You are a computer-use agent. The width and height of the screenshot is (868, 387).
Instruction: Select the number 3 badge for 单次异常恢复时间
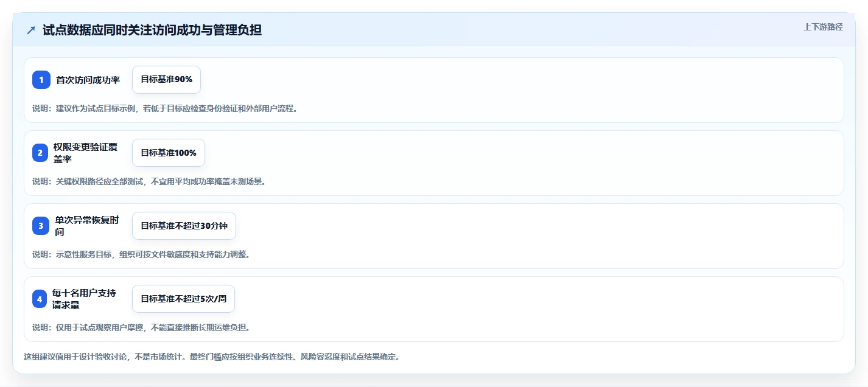(x=41, y=226)
